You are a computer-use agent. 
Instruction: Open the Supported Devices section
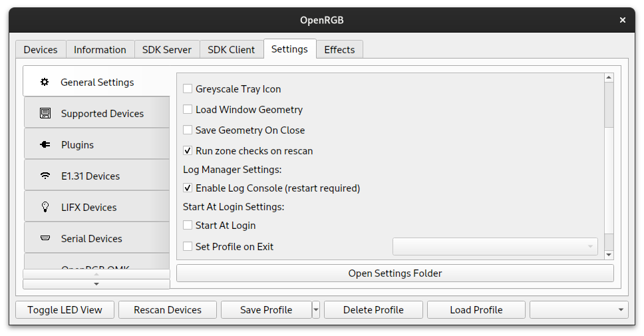click(x=96, y=113)
